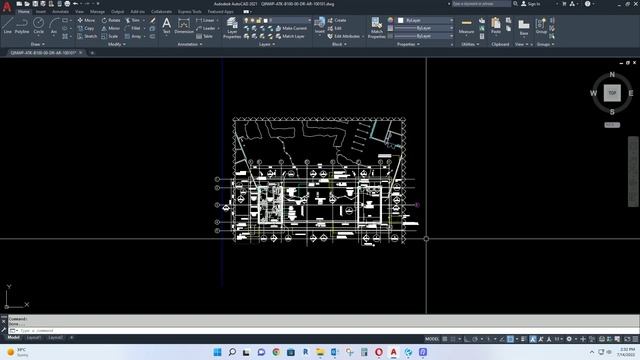Select the Line tool
This screenshot has height=360, width=640.
[7, 25]
